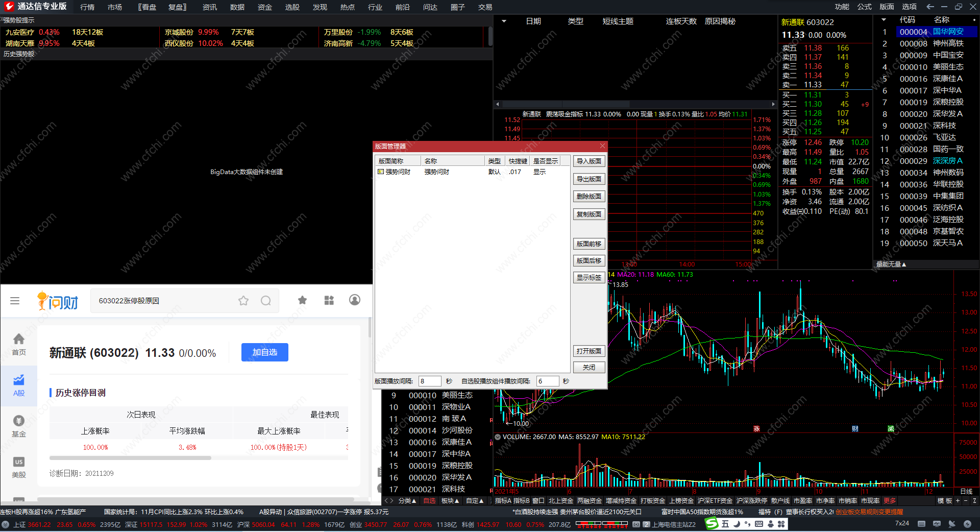Expand the 量能无量 selector
980x532 pixels.
(x=891, y=264)
